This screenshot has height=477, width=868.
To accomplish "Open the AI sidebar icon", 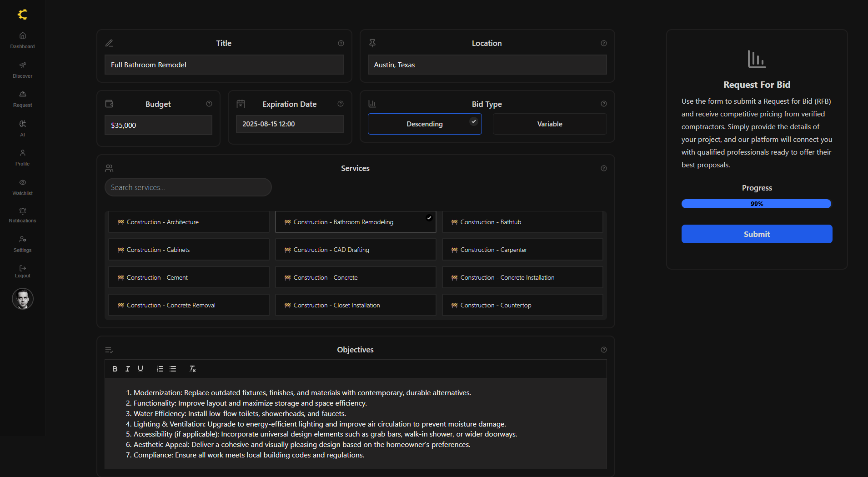I will 23,124.
